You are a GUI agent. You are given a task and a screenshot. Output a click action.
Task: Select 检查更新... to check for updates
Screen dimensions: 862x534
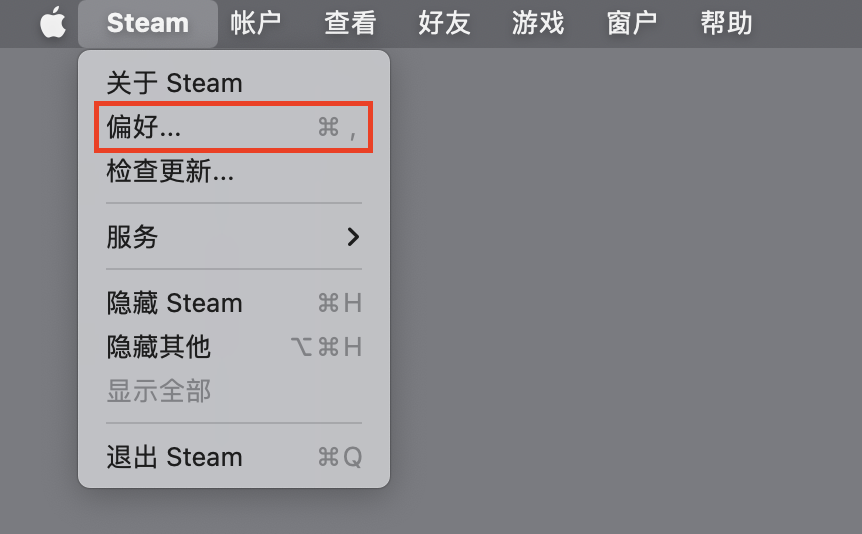(x=170, y=172)
